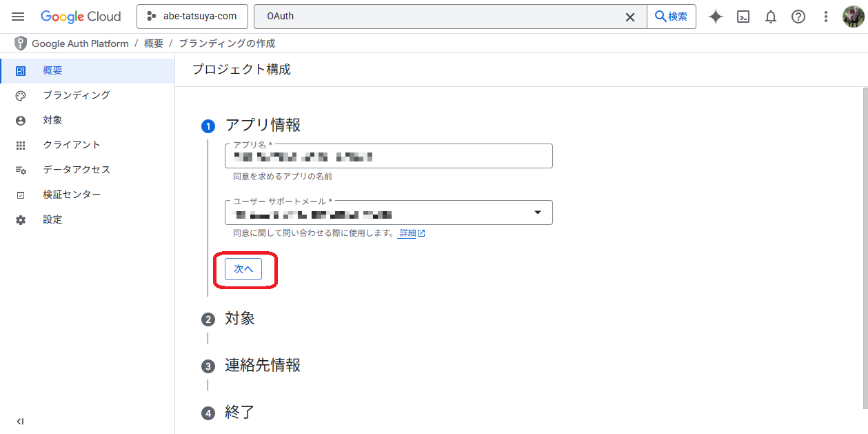Open the abe-tatsuya-com project selector

[192, 17]
